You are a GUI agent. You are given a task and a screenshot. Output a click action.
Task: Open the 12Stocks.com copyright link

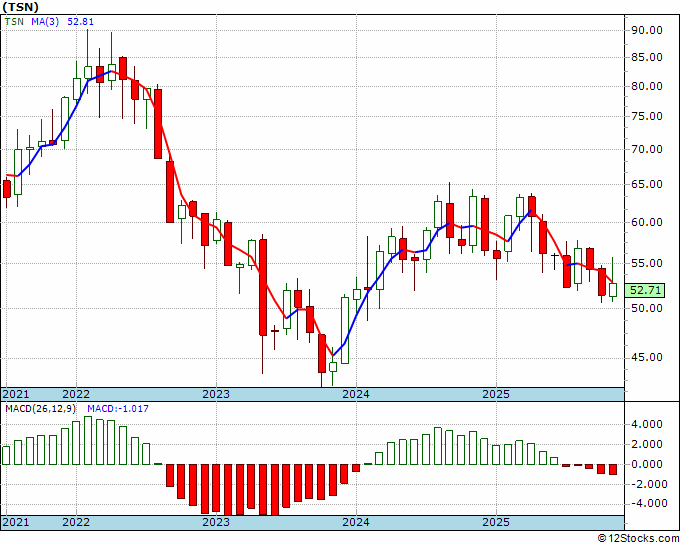(638, 539)
